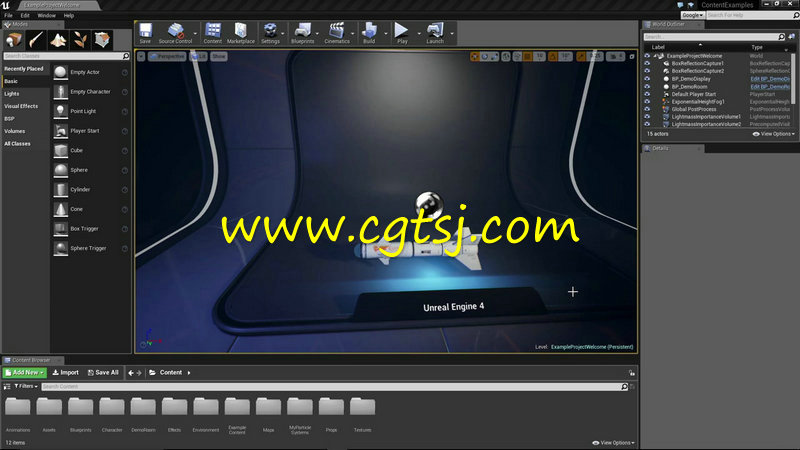Open the Maps folder thumbnail

268,408
